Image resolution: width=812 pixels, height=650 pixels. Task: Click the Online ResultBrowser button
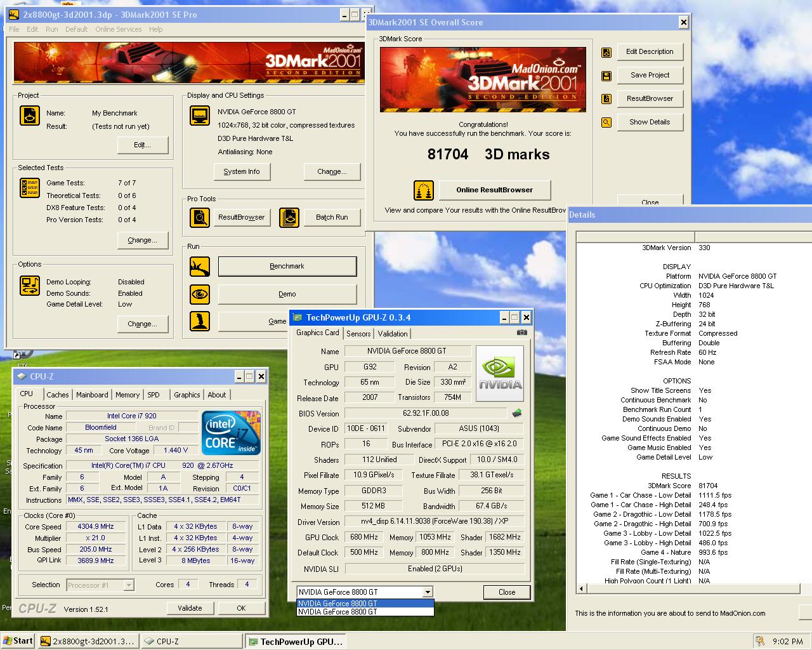pyautogui.click(x=495, y=190)
